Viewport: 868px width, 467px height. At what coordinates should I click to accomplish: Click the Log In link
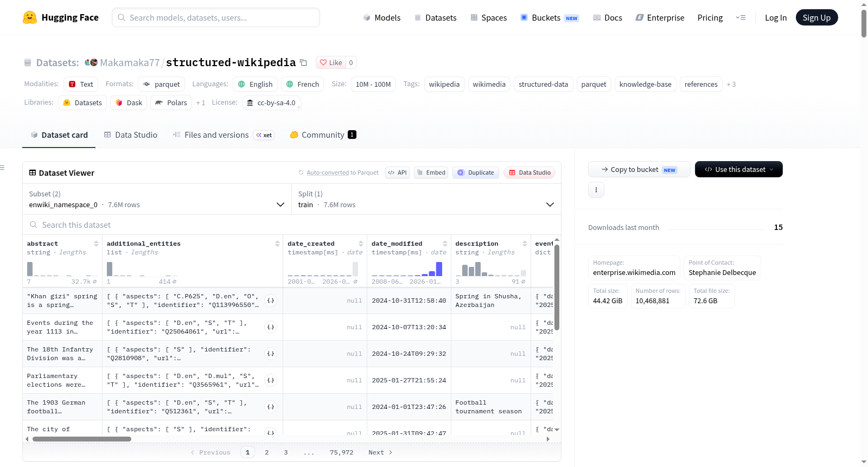[776, 18]
